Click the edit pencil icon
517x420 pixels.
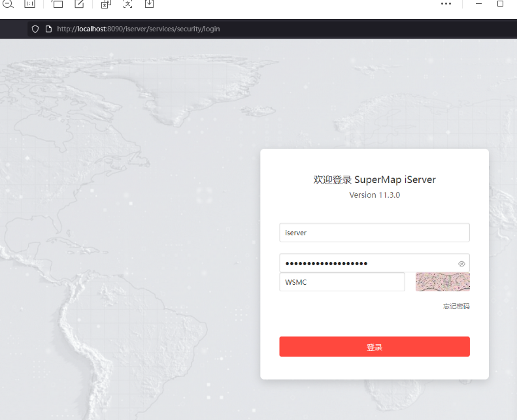tap(79, 4)
